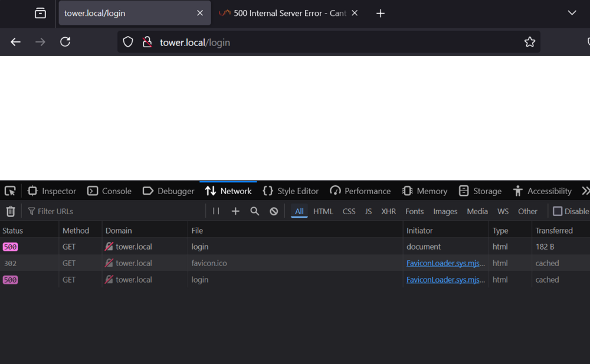The image size is (590, 364).
Task: Switch to the Inspector panel
Action: point(51,191)
